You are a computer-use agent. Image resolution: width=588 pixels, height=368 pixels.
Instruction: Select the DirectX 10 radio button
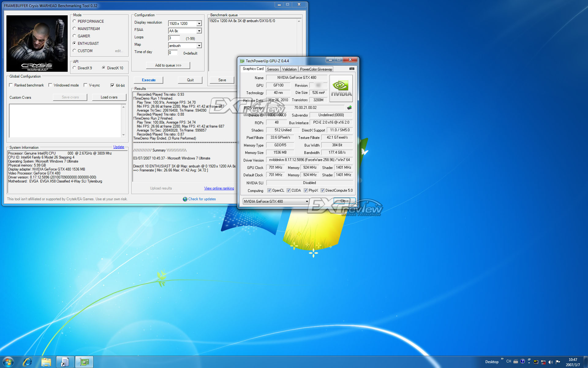click(103, 68)
